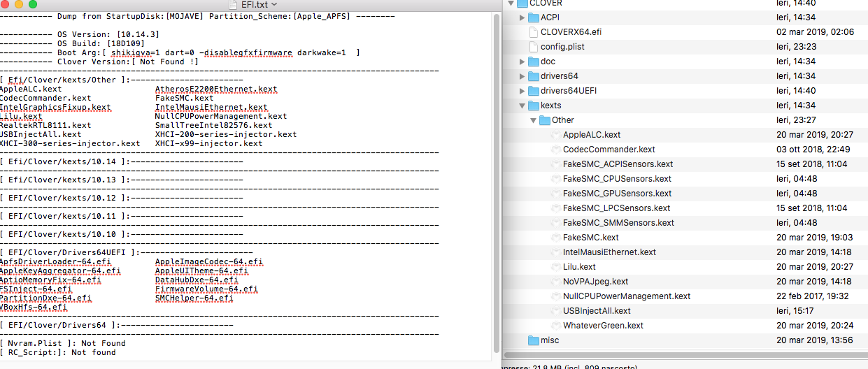Click 'RealtekRTL8111.kext' in the text dump
Image resolution: width=868 pixels, height=369 pixels.
45,126
